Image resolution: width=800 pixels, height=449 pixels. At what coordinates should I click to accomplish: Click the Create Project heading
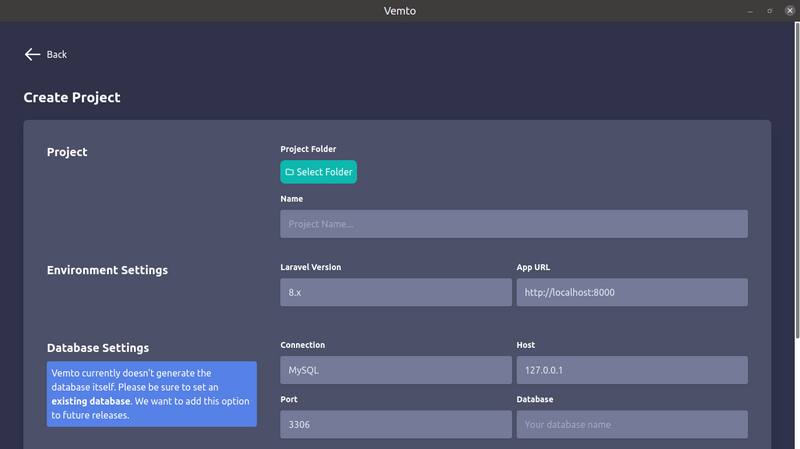coord(72,97)
